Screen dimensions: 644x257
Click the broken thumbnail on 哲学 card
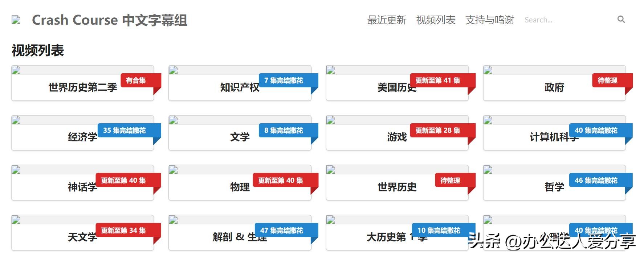[x=488, y=170]
